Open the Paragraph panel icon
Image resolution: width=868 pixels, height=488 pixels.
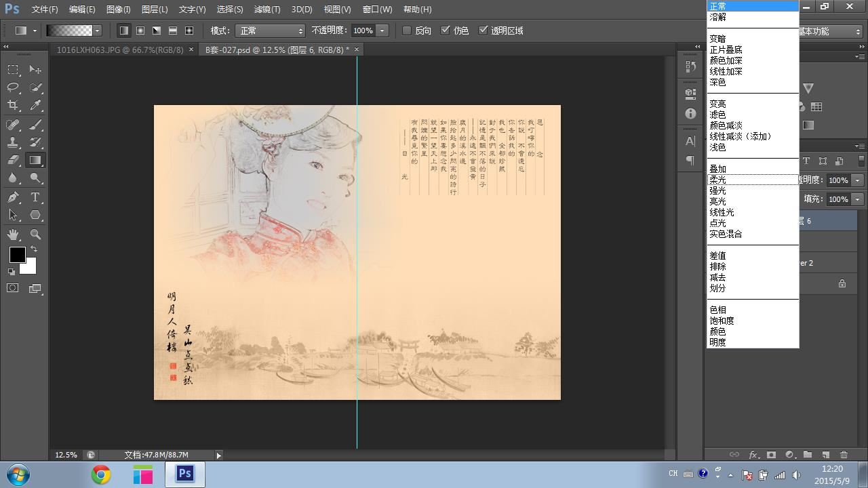point(690,161)
